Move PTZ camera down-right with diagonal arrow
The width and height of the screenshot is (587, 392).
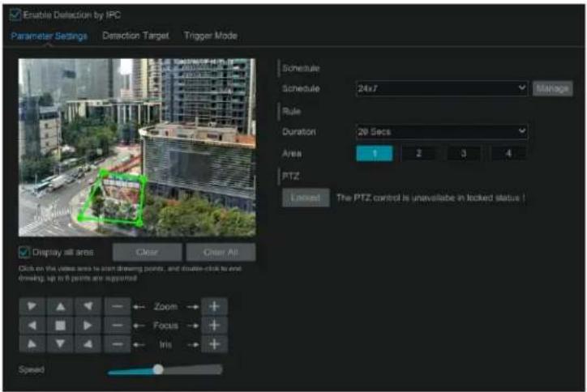coord(88,344)
